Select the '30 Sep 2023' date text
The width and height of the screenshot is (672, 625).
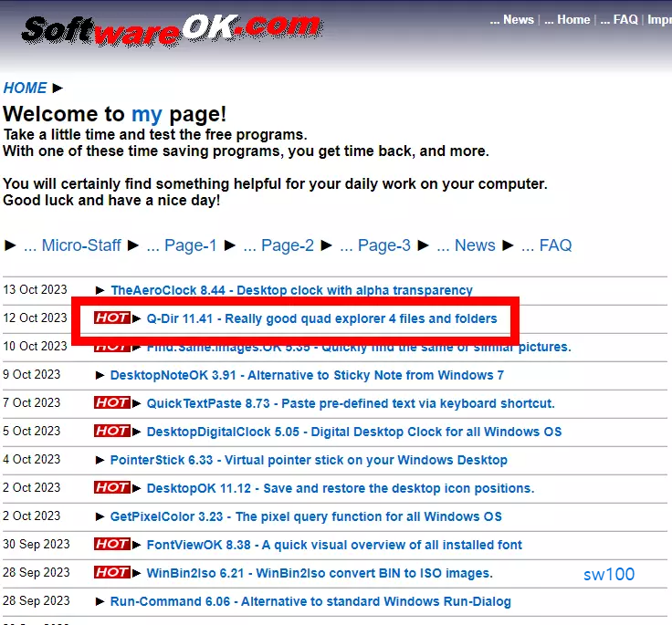pos(37,544)
